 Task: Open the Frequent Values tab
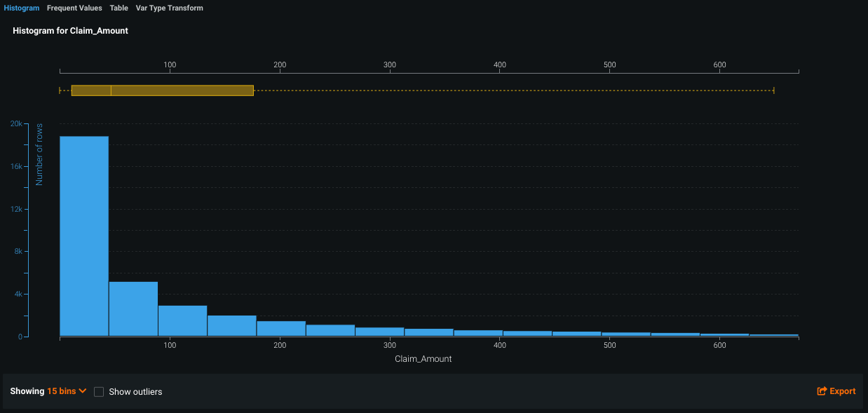point(74,8)
